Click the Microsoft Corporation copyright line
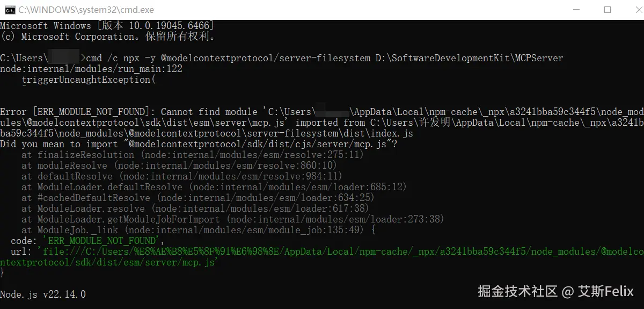 pyautogui.click(x=107, y=37)
